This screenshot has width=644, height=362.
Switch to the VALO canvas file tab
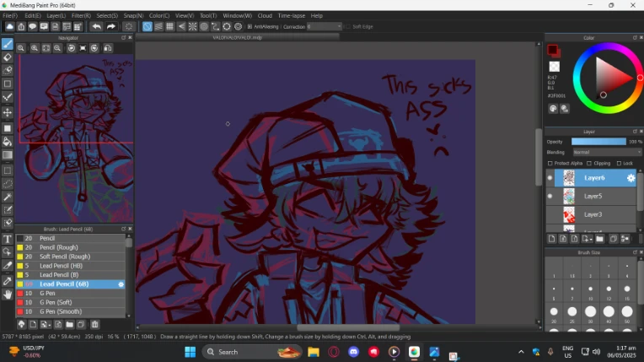point(238,37)
